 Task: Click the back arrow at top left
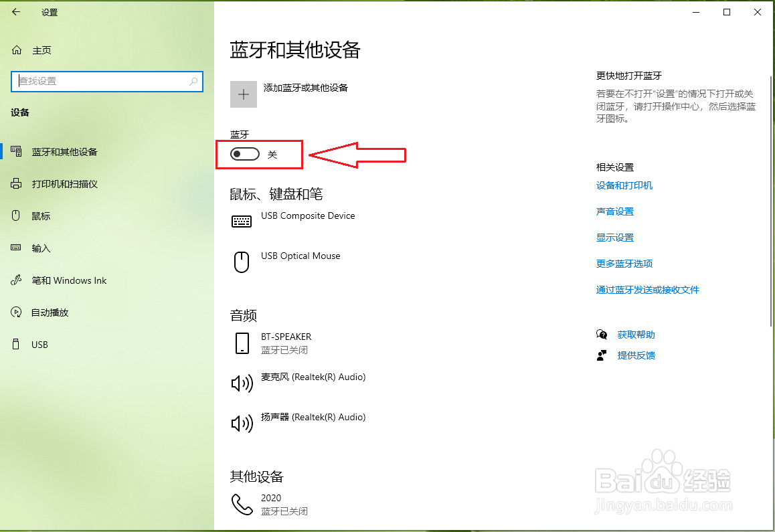point(15,11)
